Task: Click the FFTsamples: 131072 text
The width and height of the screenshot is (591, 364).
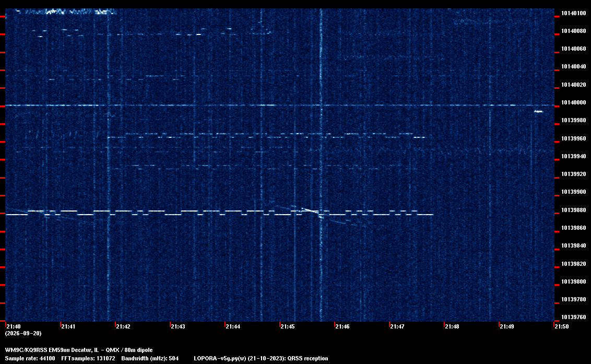Action: coord(88,358)
